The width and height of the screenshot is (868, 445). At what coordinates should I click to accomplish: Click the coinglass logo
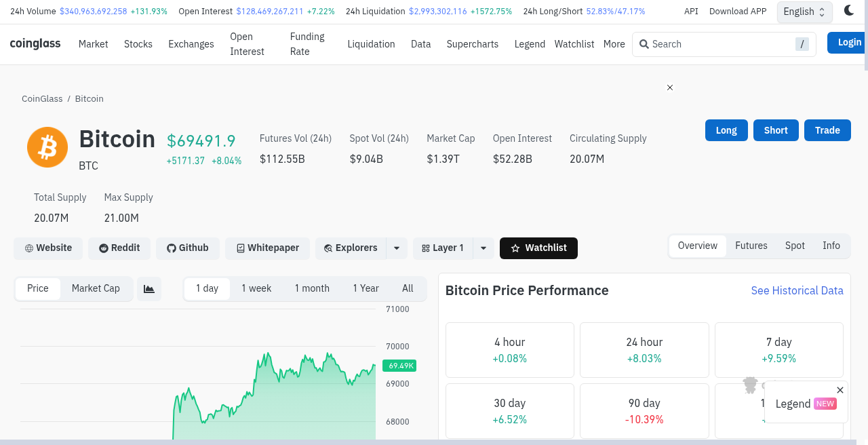pos(35,43)
